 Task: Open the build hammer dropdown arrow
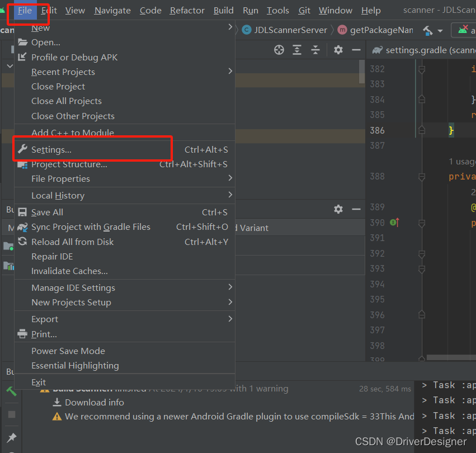click(x=439, y=31)
